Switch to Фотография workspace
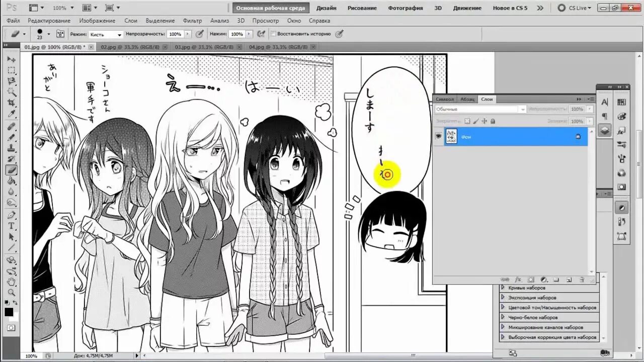Viewport: 644px width, 362px height. pos(406,8)
